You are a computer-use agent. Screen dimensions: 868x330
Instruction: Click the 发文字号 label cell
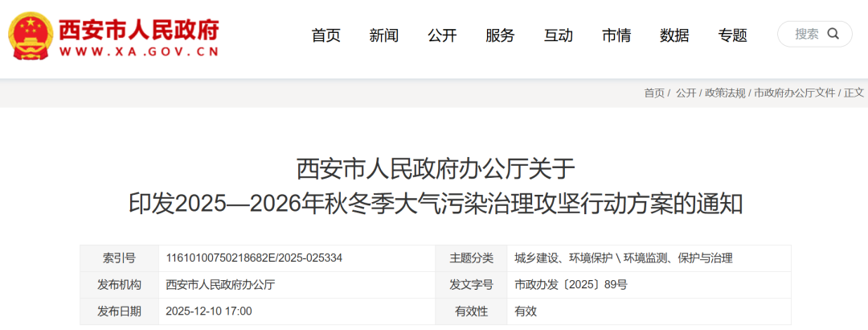tap(471, 285)
